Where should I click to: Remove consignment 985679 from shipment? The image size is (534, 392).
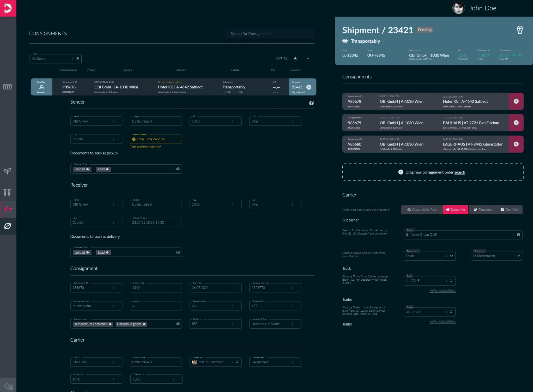click(x=516, y=123)
